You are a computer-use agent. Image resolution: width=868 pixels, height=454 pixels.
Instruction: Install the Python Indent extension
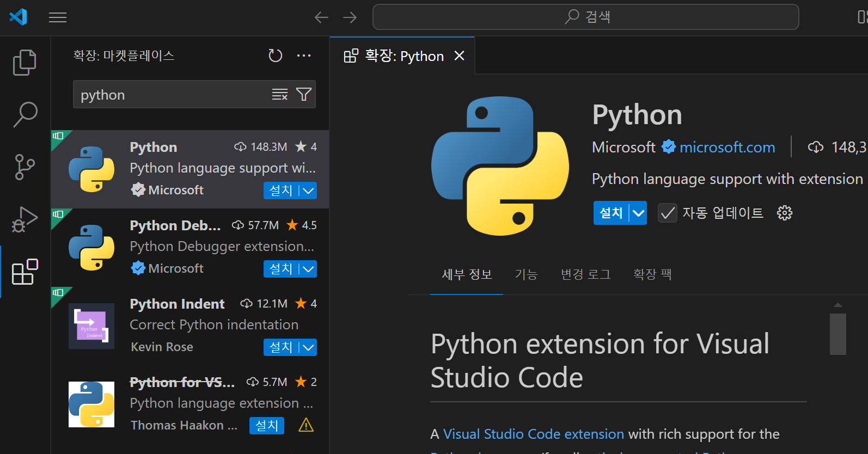(x=281, y=347)
